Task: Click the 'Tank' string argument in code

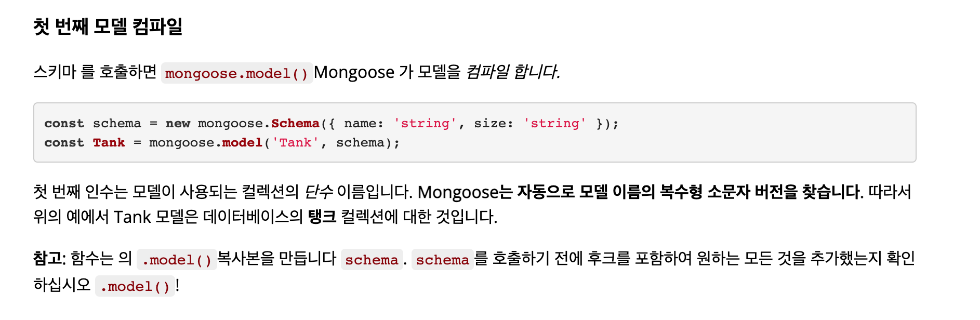Action: 295,143
